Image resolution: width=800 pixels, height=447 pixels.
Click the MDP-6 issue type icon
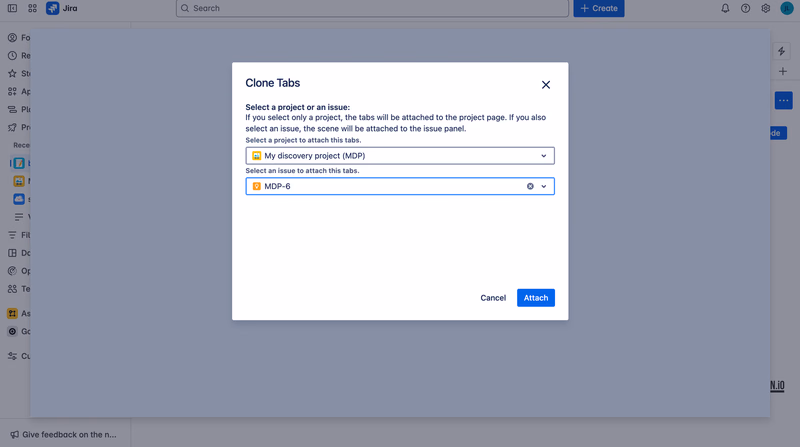(257, 186)
